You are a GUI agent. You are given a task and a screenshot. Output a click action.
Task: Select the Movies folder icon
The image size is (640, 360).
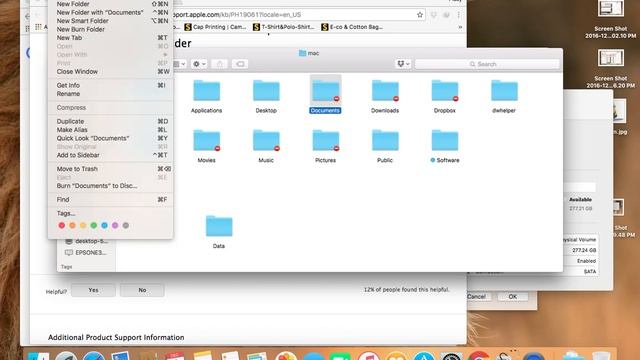tap(207, 140)
